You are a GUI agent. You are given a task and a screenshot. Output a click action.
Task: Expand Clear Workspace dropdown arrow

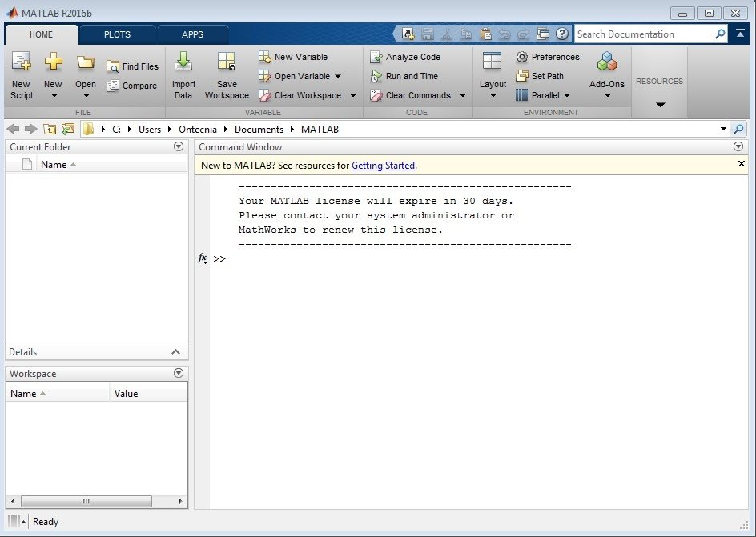353,95
